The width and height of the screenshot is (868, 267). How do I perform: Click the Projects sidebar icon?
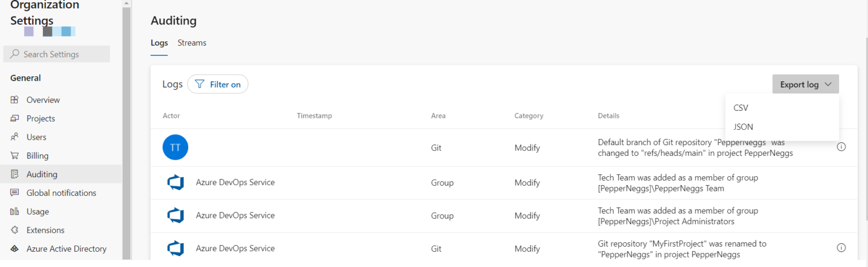[15, 119]
